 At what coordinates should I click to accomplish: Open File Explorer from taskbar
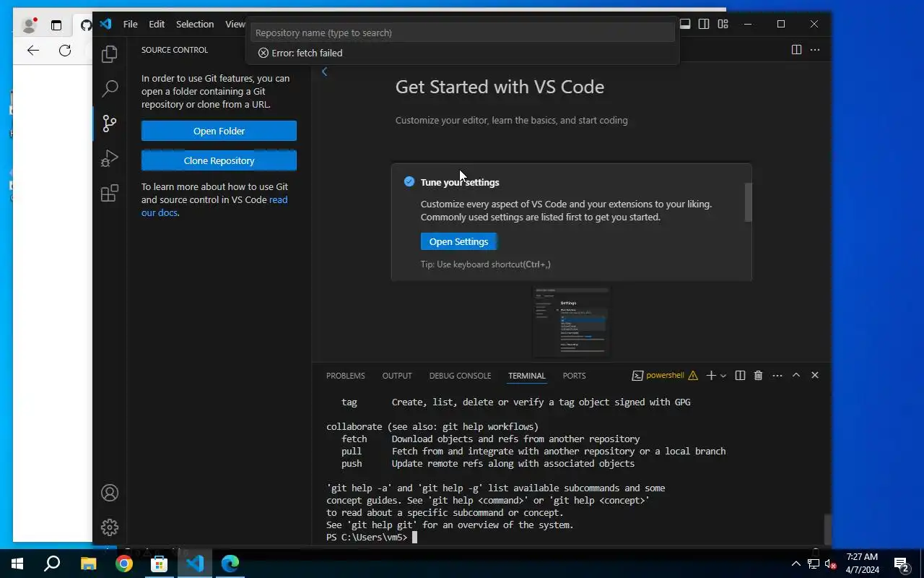88,564
